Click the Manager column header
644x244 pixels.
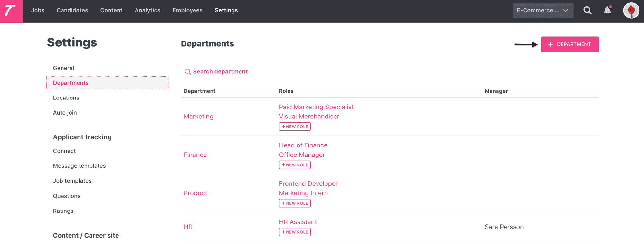click(x=496, y=91)
